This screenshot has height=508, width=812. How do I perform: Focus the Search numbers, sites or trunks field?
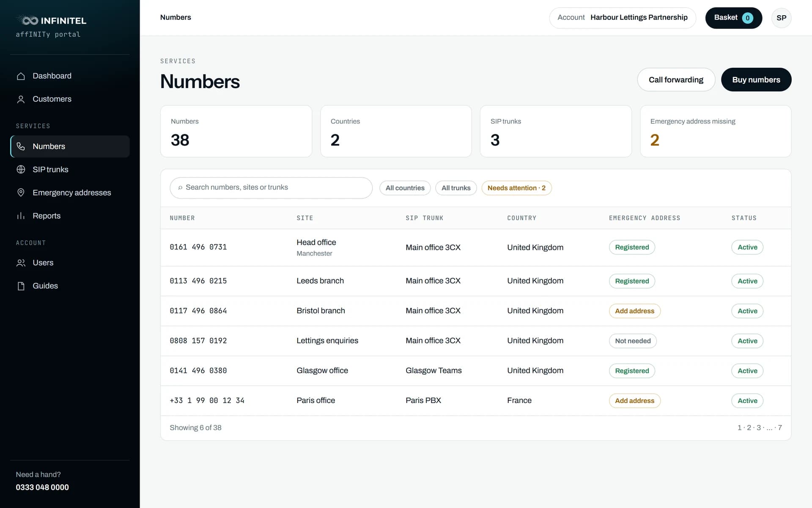tap(271, 188)
